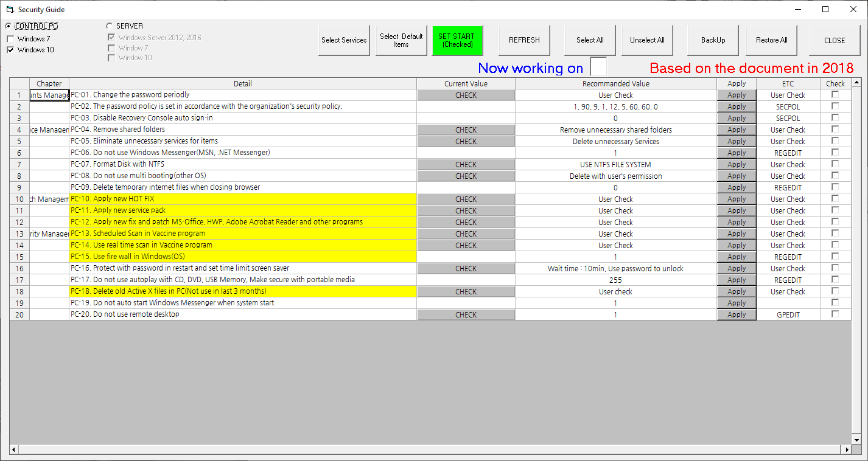Image resolution: width=868 pixels, height=461 pixels.
Task: Tick the Check box for PC-01 row
Action: tap(835, 94)
